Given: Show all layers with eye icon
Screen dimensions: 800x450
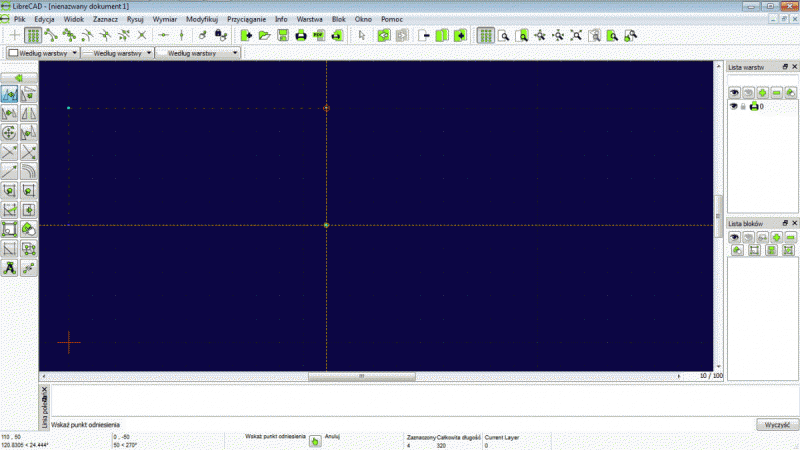Looking at the screenshot, I should tap(734, 92).
